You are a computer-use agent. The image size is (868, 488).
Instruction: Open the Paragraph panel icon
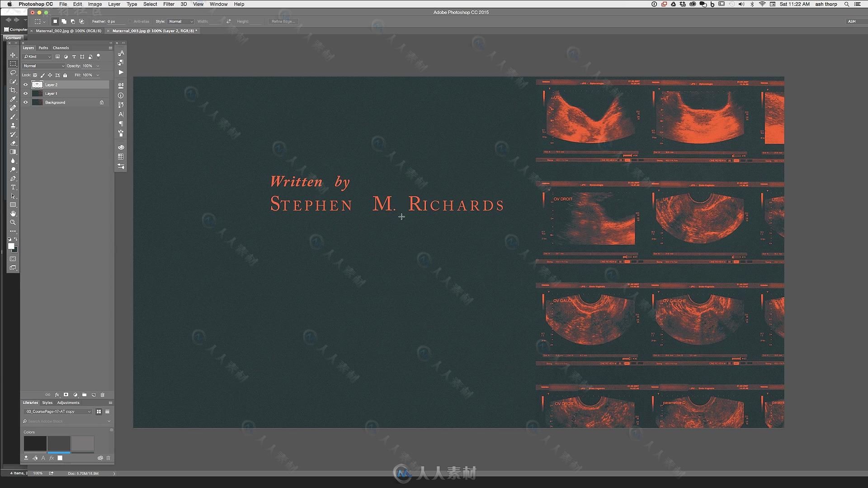click(121, 124)
